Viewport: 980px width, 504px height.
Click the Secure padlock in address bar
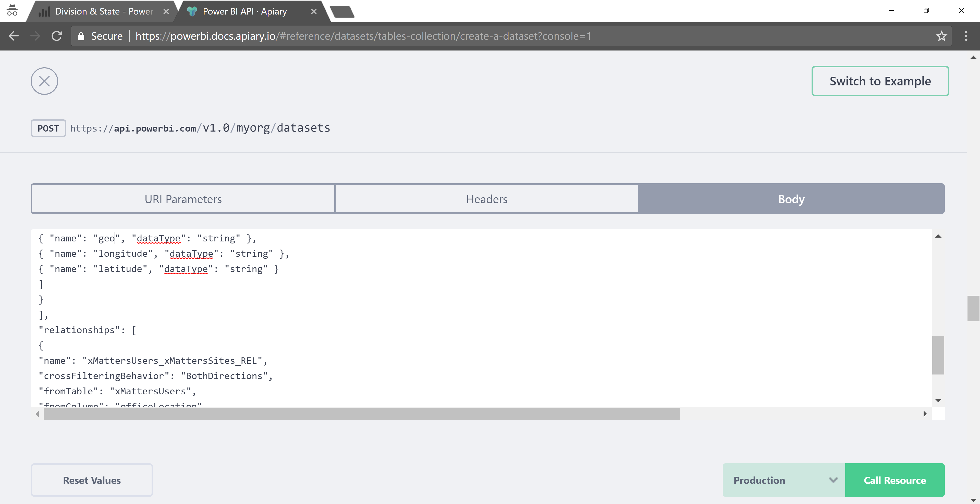pyautogui.click(x=81, y=36)
